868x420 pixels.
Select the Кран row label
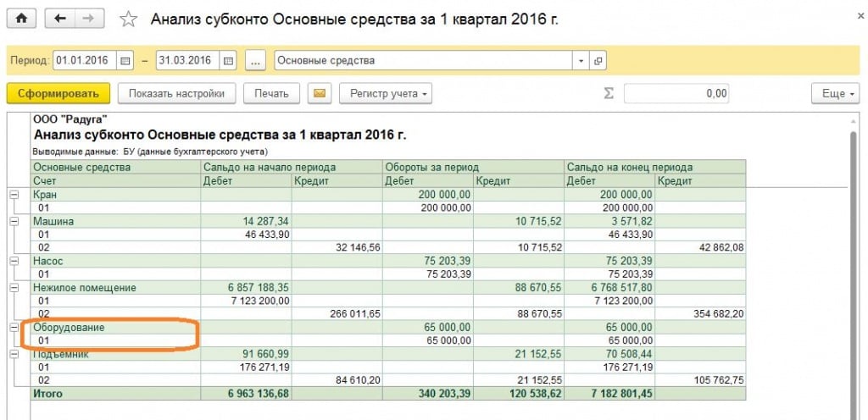point(45,195)
